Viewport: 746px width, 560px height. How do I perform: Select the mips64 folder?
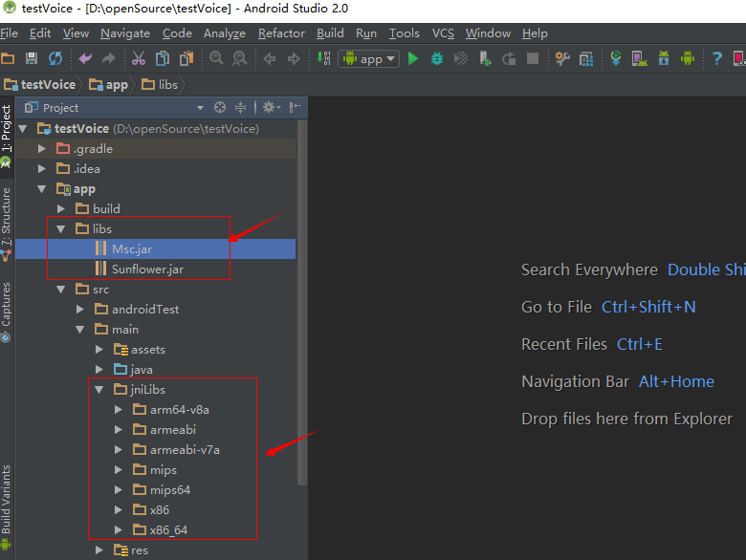click(155, 490)
